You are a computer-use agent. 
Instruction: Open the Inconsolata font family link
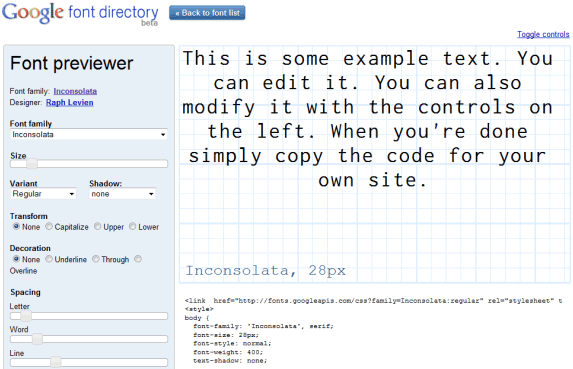click(x=75, y=91)
